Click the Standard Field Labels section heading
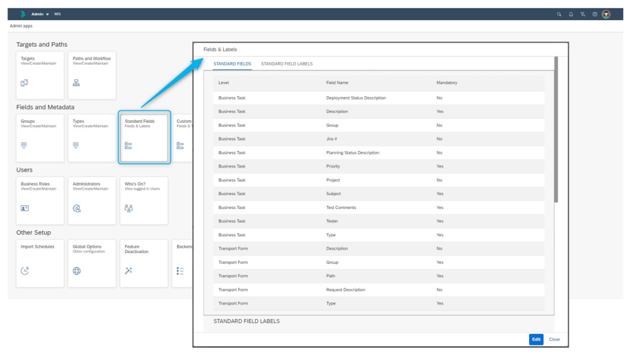This screenshot has height=364, width=630. (246, 321)
